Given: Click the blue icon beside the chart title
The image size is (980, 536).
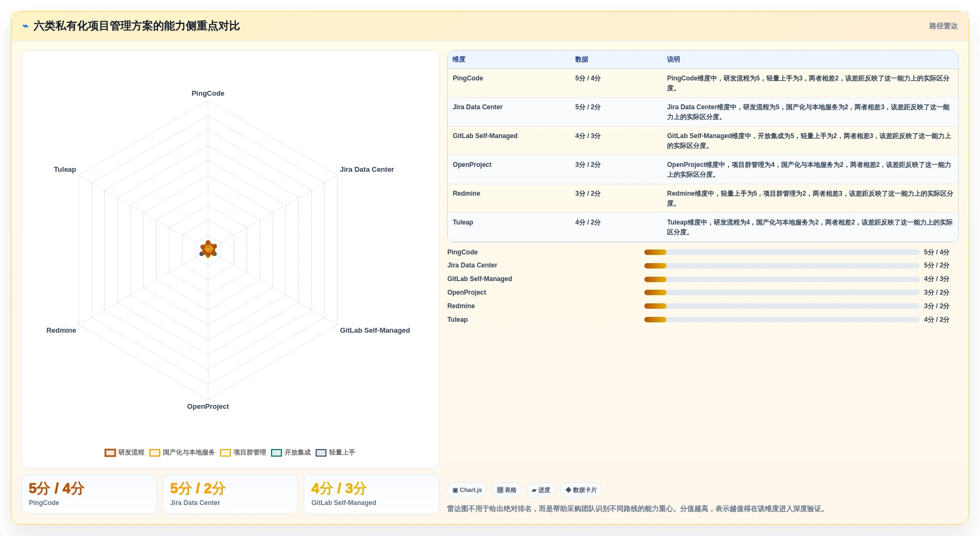Looking at the screenshot, I should click(26, 26).
